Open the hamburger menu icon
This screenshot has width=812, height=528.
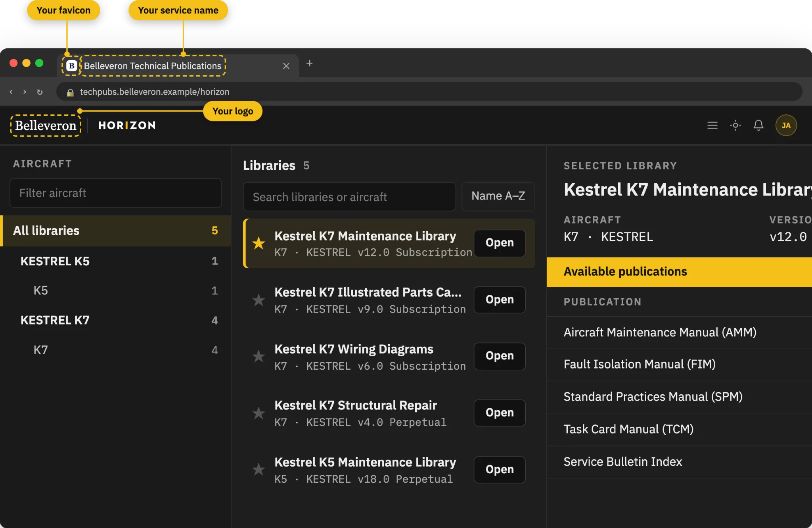(712, 125)
